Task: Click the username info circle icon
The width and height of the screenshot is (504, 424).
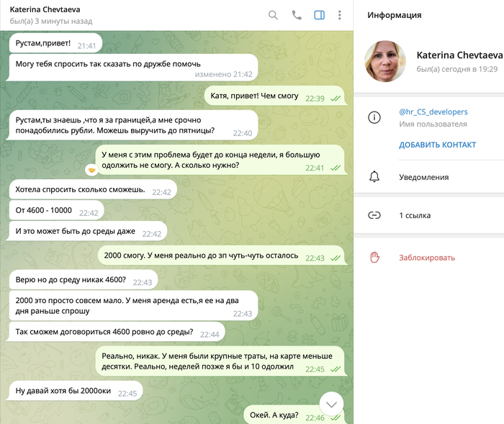Action: [374, 117]
